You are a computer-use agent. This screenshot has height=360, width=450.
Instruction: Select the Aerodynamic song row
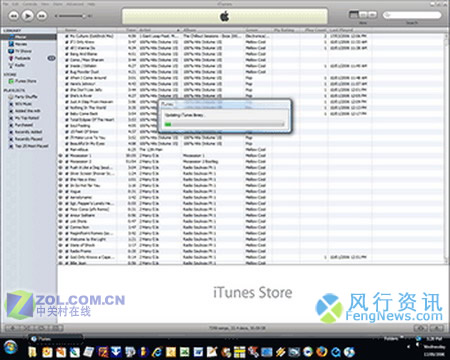click(x=251, y=197)
